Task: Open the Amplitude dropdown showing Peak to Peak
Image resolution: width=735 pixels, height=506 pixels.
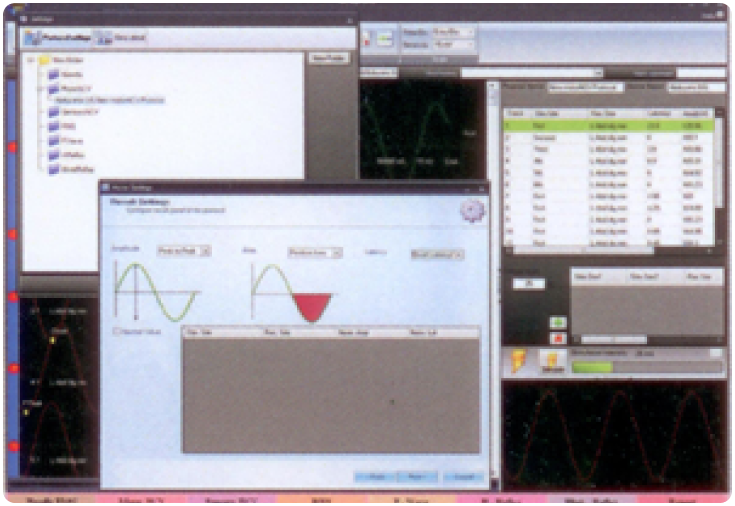Action: pos(184,251)
